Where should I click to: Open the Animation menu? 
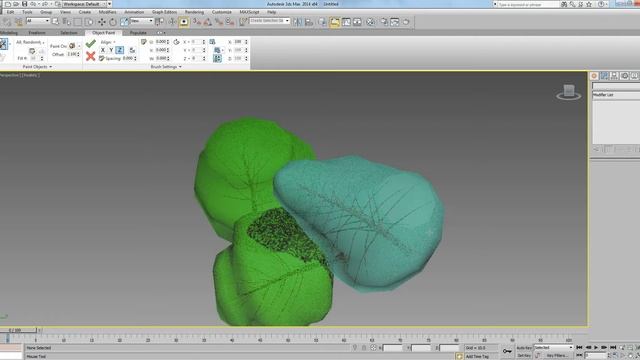(134, 12)
